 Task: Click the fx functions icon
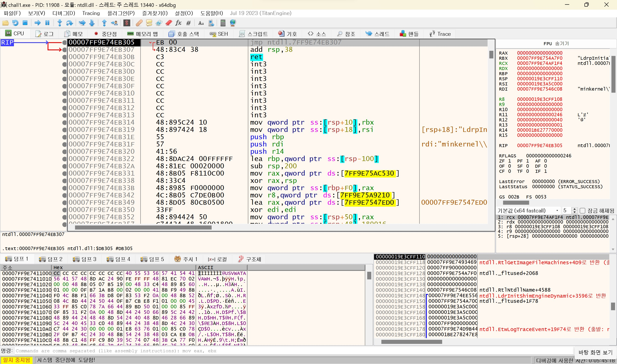pos(178,23)
